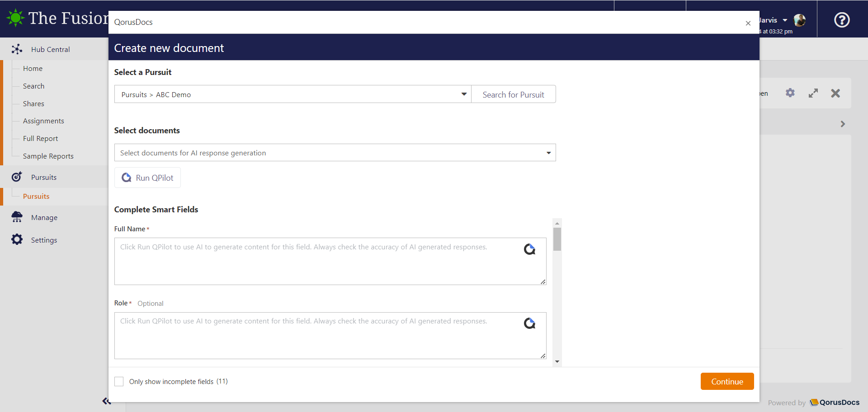Click the Optional label beside Role
868x412 pixels.
click(151, 303)
